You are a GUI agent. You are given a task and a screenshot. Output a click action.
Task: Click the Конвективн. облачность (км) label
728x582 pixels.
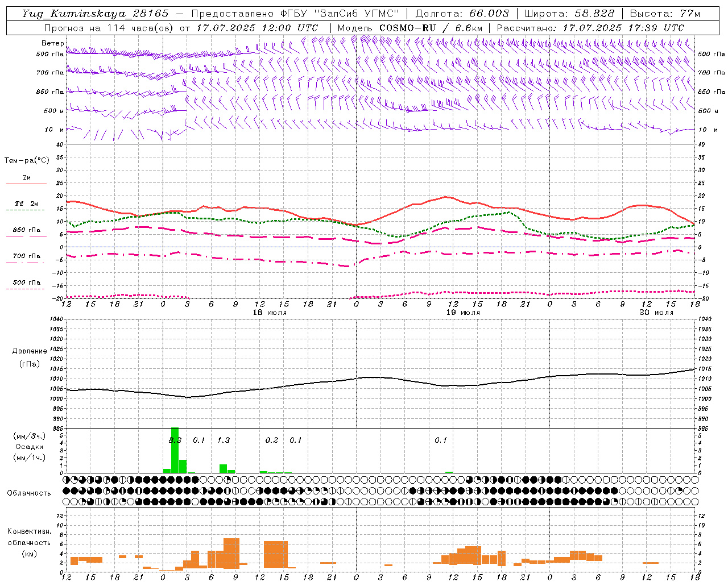[x=29, y=543]
